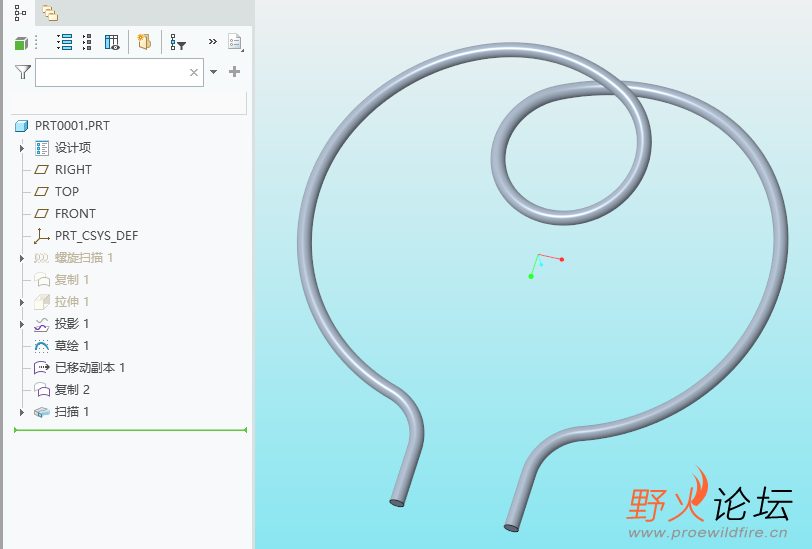The image size is (812, 549).
Task: Select the TOP datum plane
Action: point(67,192)
